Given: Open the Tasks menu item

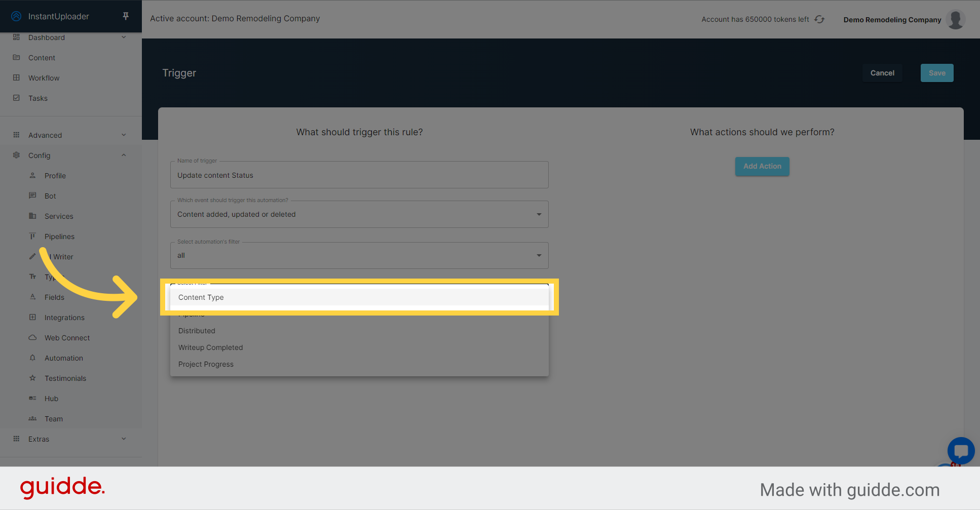Looking at the screenshot, I should pyautogui.click(x=37, y=98).
